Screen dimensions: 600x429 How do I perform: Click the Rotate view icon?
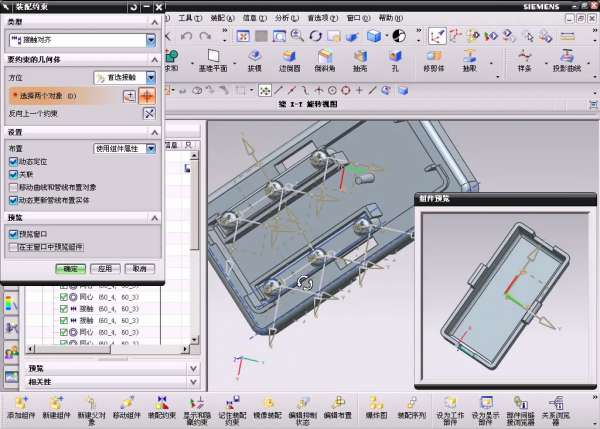[316, 36]
